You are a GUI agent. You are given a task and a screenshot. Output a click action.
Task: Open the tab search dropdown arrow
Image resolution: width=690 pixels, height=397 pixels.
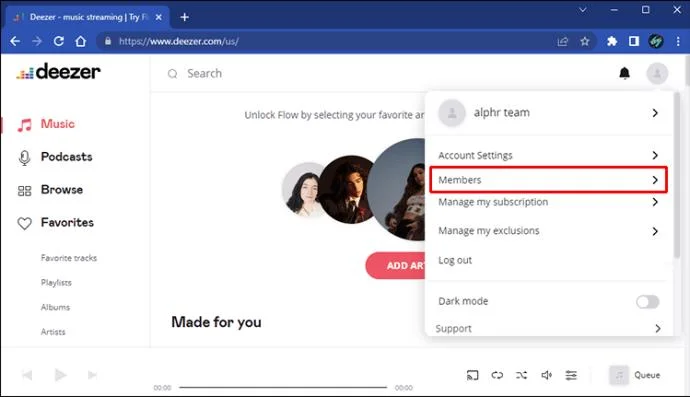point(583,10)
